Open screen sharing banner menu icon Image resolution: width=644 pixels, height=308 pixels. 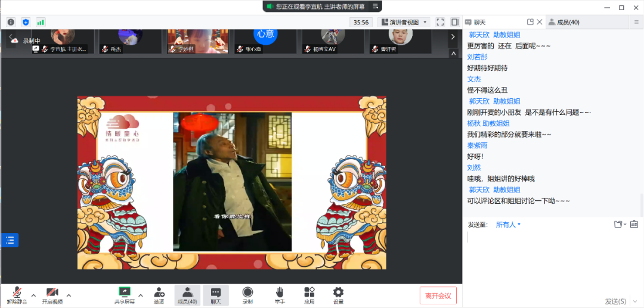(x=375, y=6)
